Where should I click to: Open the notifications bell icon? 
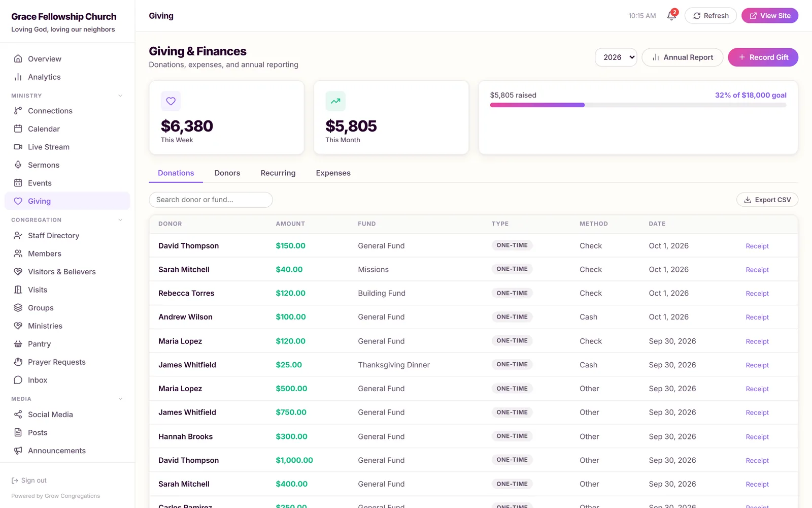pos(671,16)
